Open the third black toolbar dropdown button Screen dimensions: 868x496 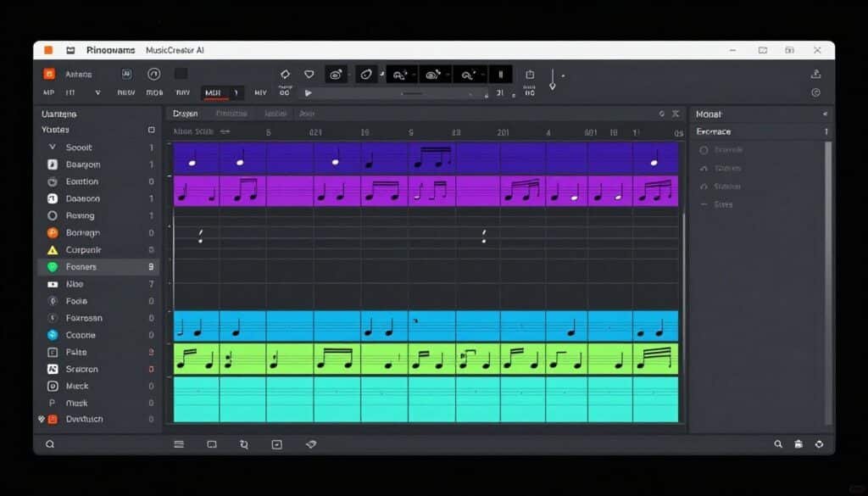[402, 74]
